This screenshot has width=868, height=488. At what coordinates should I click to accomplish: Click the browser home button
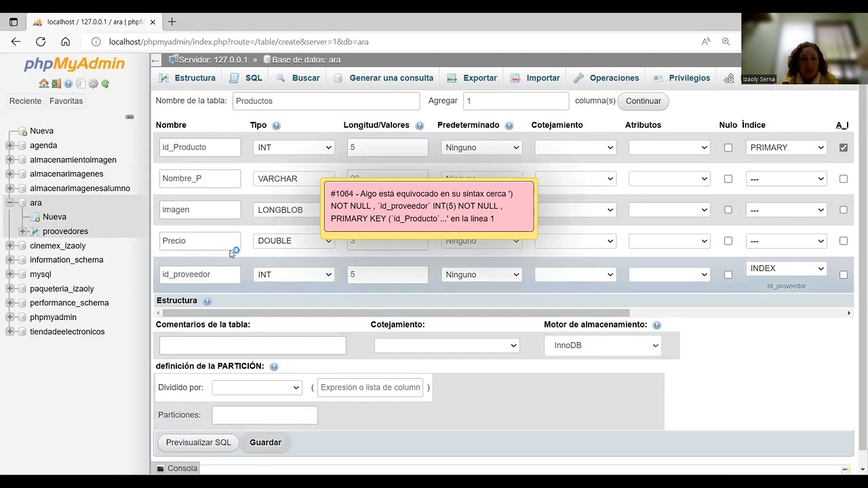click(65, 41)
